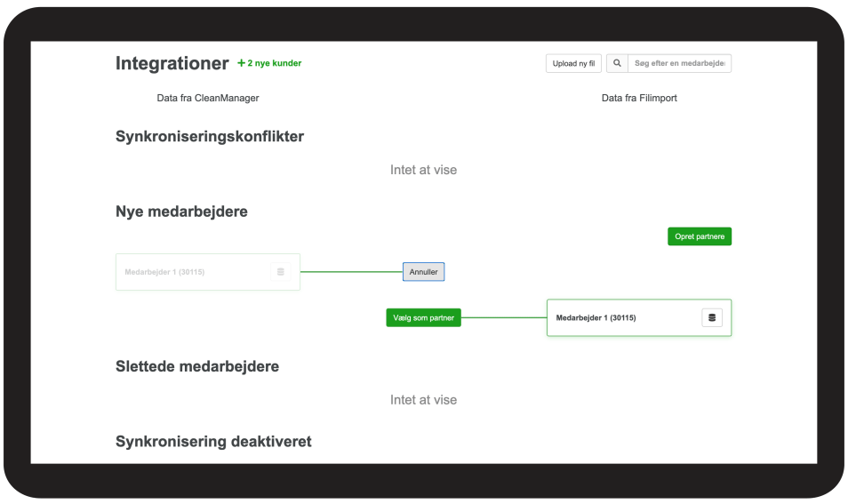Click the Annuller button
848x504 pixels.
tap(423, 272)
